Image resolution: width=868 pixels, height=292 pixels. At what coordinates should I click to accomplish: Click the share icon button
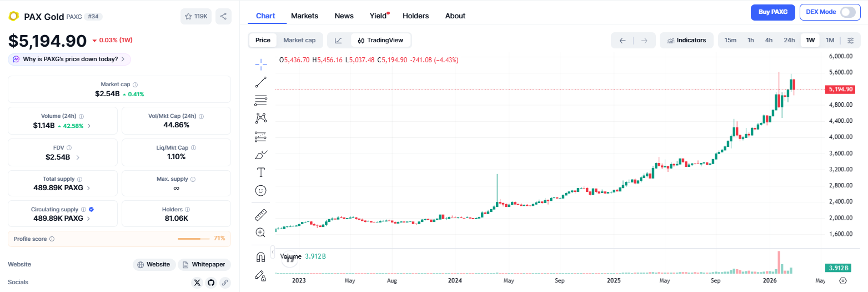223,16
